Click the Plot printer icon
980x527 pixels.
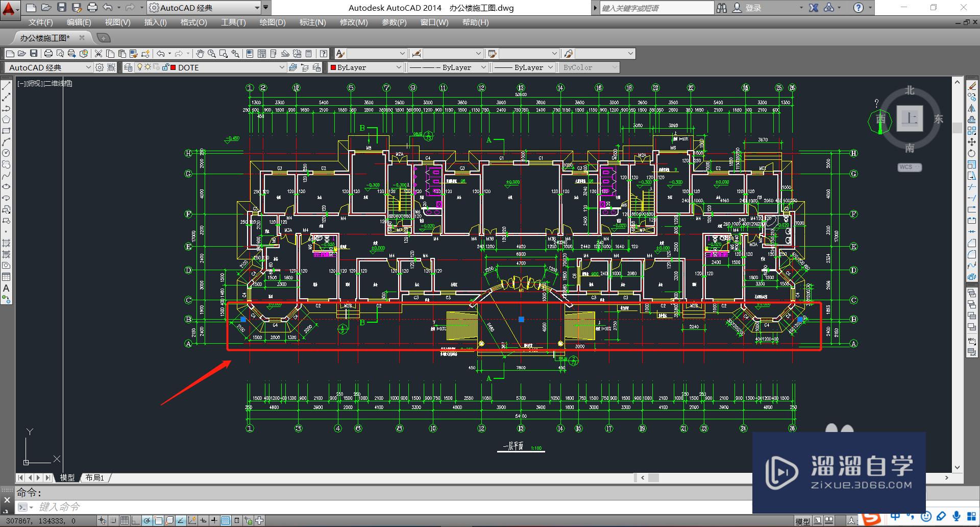48,53
